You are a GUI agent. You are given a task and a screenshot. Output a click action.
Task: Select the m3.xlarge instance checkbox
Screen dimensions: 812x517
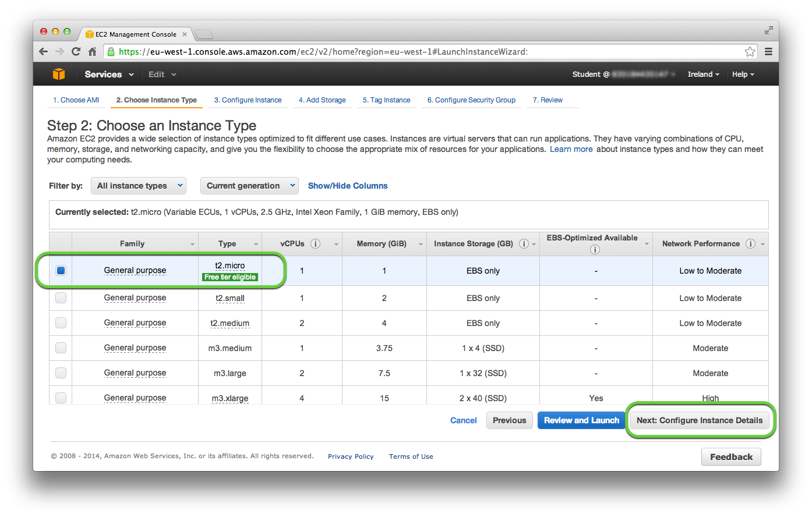(61, 398)
